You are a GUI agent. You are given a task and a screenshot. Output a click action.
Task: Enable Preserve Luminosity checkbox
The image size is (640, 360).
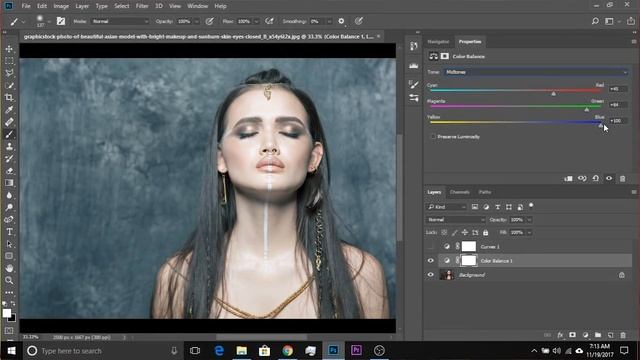click(x=433, y=137)
